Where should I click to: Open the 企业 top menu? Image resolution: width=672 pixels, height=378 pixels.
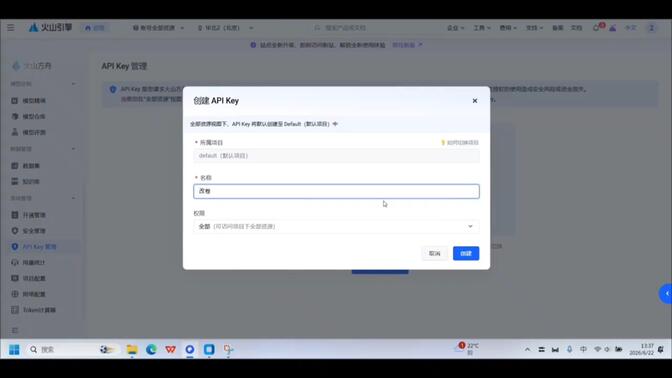click(455, 28)
